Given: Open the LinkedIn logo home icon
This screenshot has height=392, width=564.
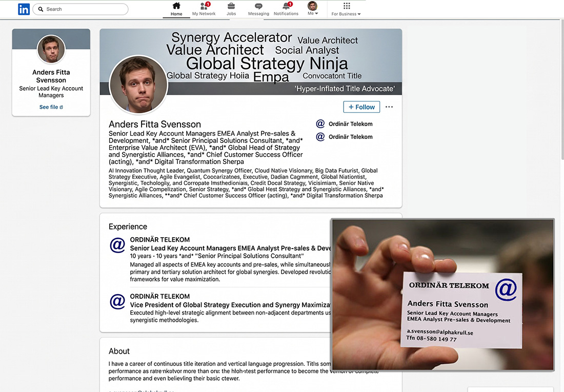Looking at the screenshot, I should coord(24,9).
